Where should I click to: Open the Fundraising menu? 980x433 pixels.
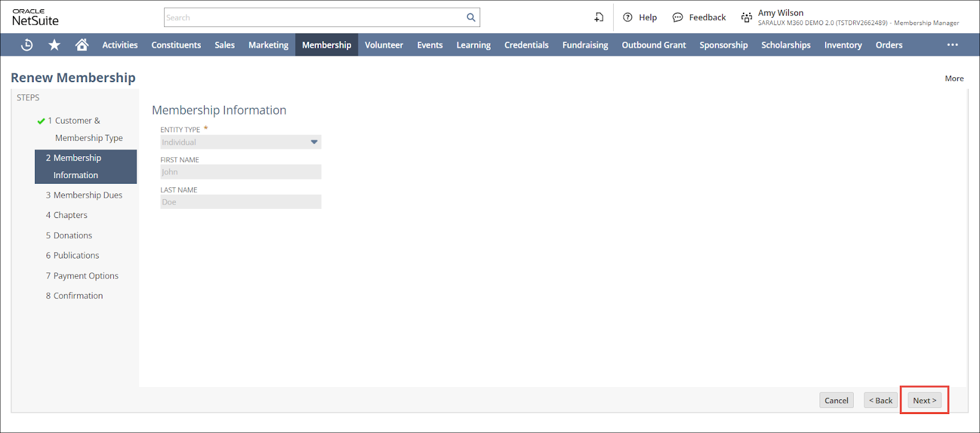(x=585, y=45)
